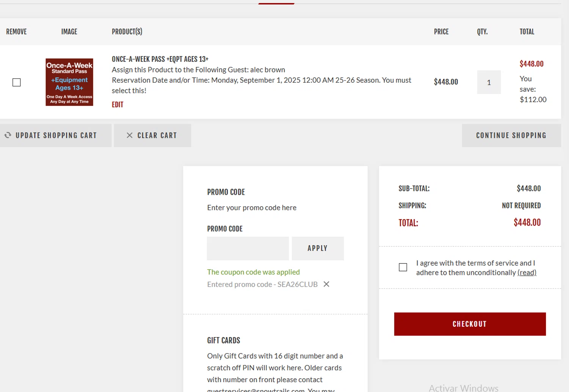
Task: Click the Shipping Not Required value
Action: (521, 205)
